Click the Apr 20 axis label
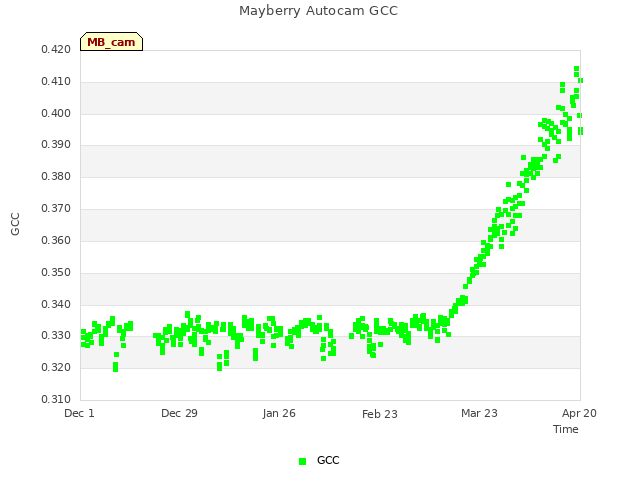Screen dimensions: 640x480 tap(579, 413)
